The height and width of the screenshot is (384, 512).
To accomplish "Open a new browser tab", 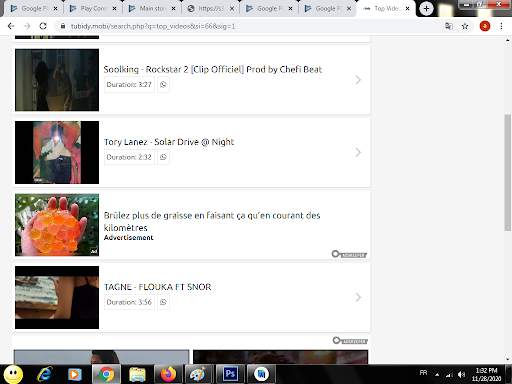I will pyautogui.click(x=426, y=8).
